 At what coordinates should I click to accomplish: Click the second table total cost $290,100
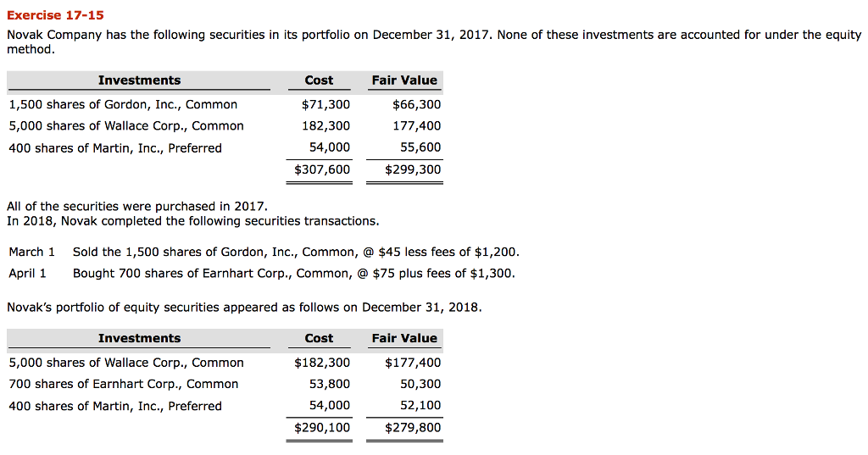322,427
